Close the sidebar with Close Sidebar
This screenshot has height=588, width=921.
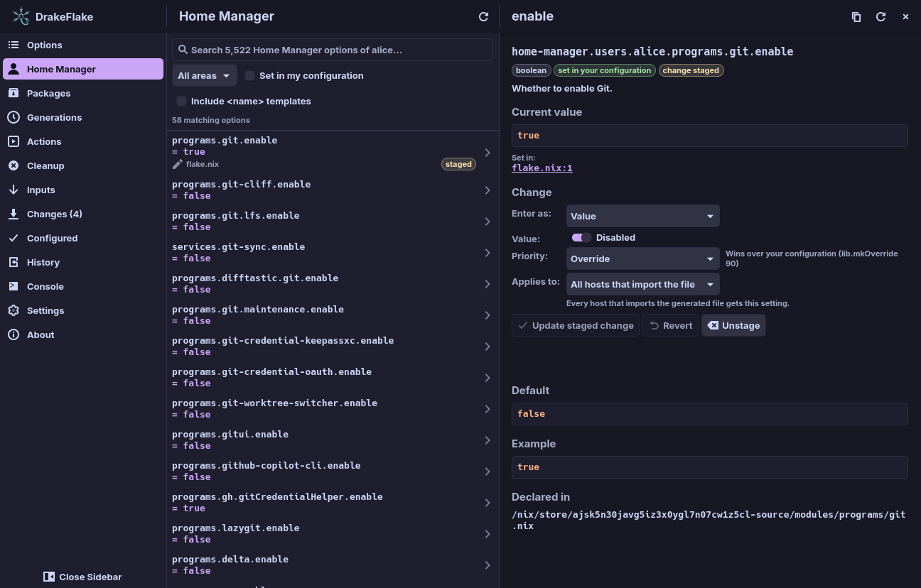(x=82, y=577)
